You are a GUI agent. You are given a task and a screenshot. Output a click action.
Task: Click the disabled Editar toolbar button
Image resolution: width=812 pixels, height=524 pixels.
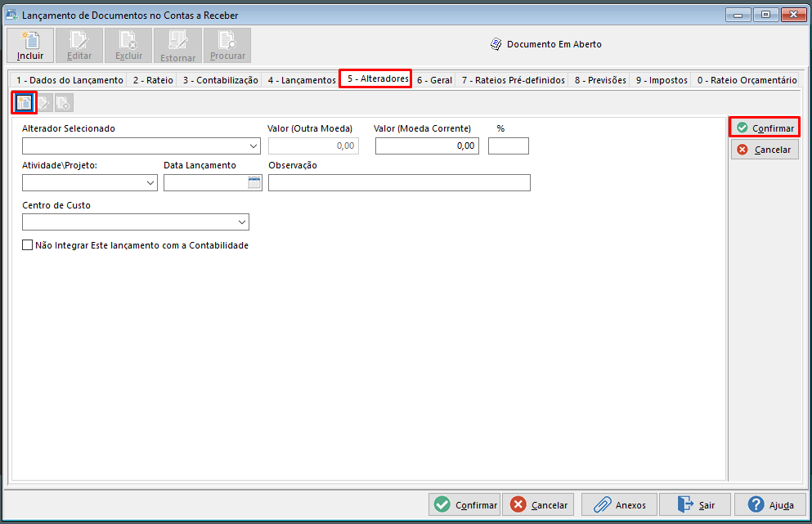pos(79,46)
